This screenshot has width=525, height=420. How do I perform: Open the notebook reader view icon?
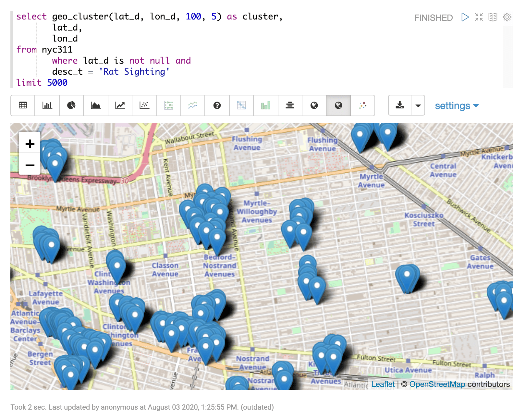click(493, 18)
